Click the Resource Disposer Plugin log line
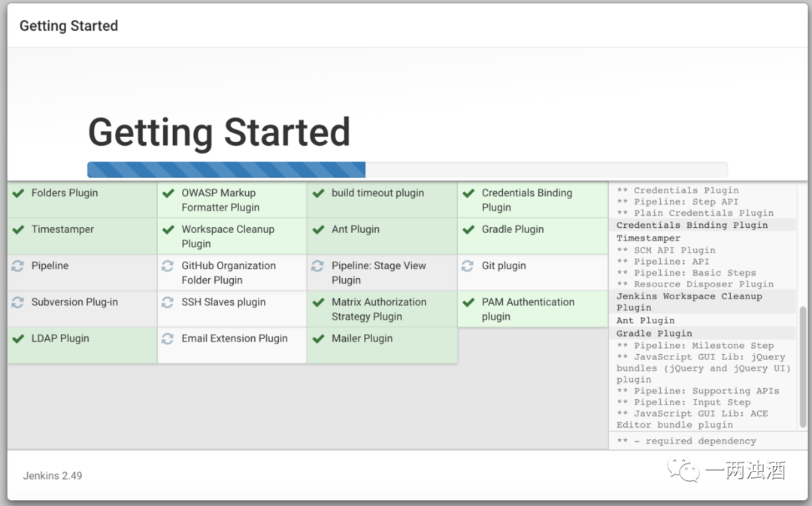Image resolution: width=812 pixels, height=506 pixels. 695,283
